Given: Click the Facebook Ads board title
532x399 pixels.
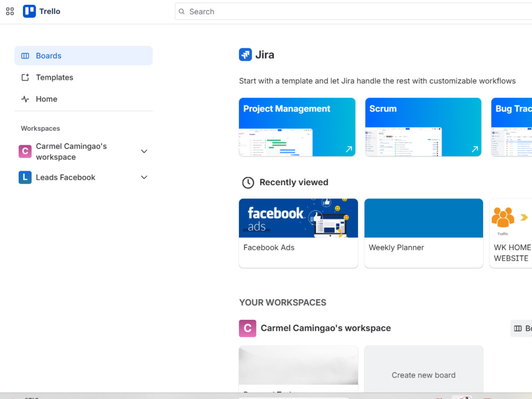Looking at the screenshot, I should point(269,248).
